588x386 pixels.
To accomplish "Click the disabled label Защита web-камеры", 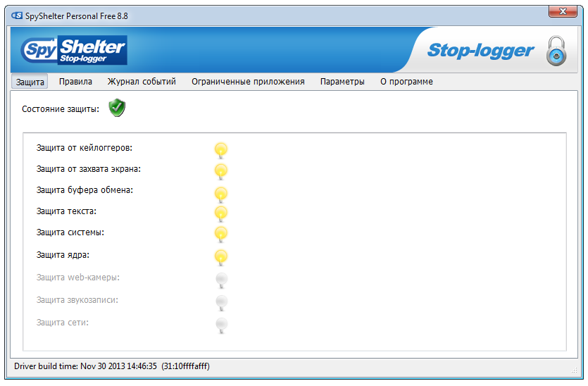I will point(77,278).
